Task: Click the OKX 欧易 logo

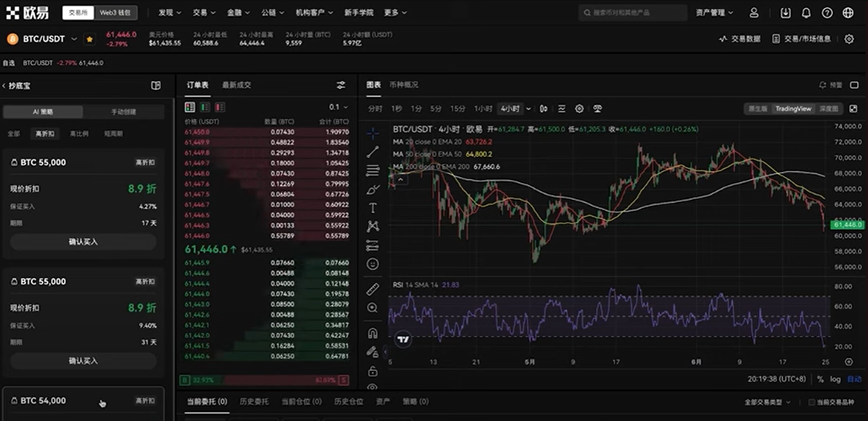Action: point(28,13)
